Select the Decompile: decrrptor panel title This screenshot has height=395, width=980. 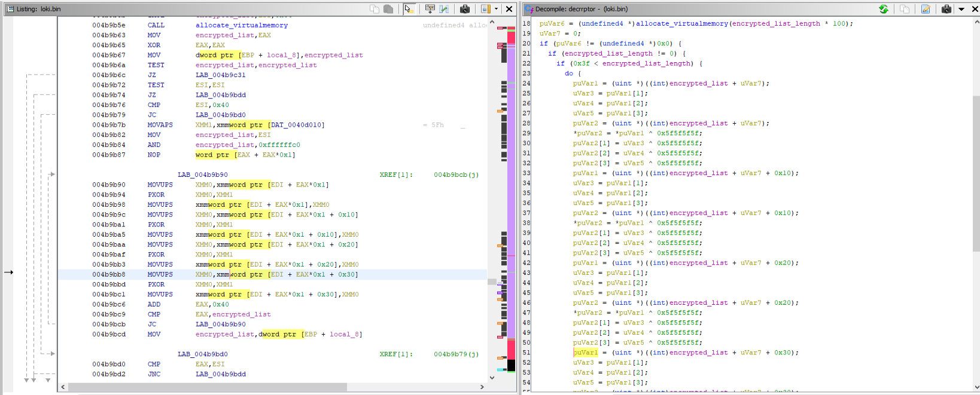point(581,9)
